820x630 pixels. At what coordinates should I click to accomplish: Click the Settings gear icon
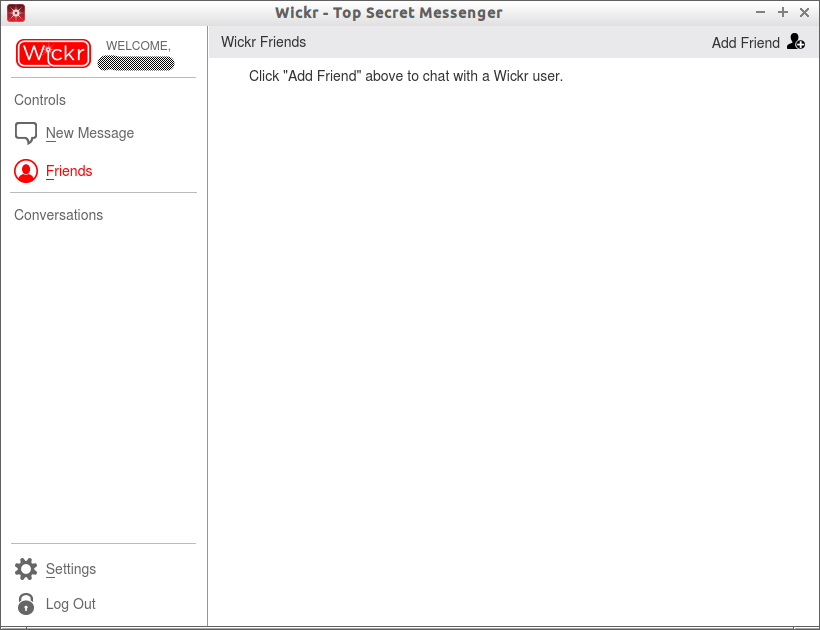[26, 569]
